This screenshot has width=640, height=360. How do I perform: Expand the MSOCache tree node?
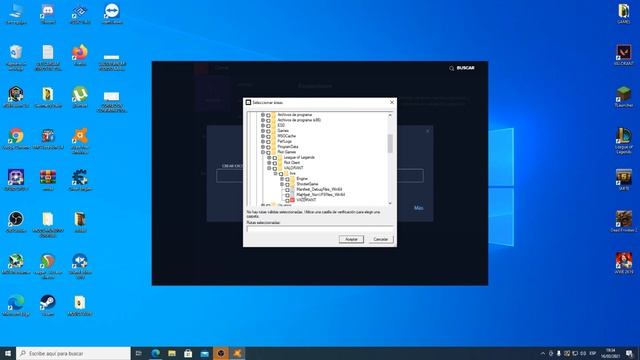point(263,136)
